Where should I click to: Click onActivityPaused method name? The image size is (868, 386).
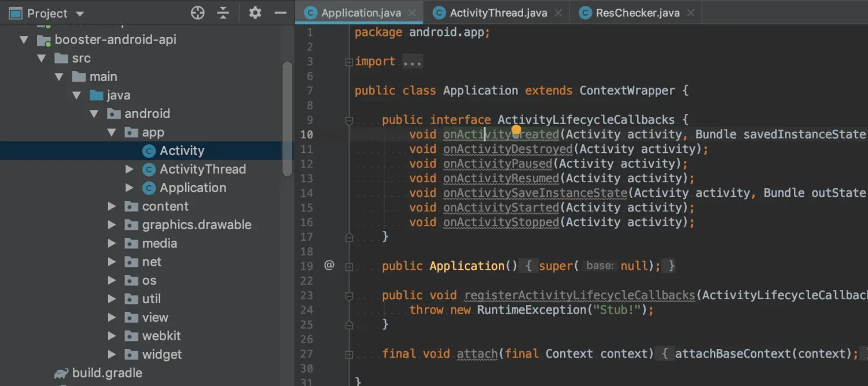point(498,164)
